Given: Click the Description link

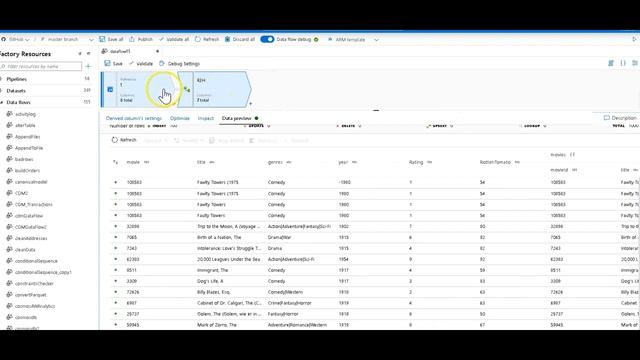Looking at the screenshot, I should coord(620,118).
